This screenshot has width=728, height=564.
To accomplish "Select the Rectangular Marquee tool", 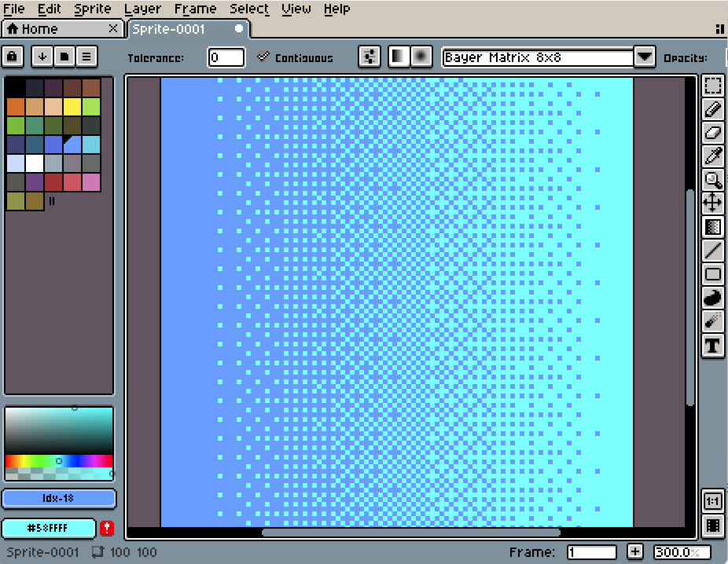I will [x=712, y=86].
